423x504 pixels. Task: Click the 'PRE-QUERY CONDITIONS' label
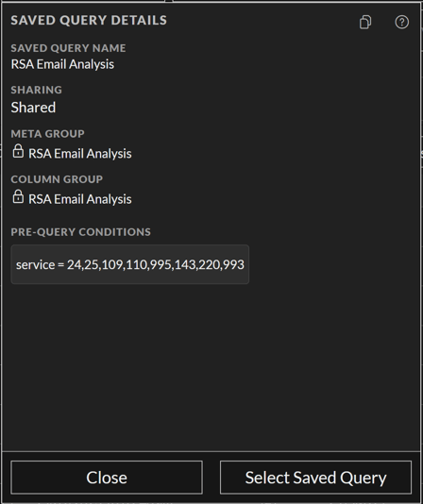click(x=81, y=232)
